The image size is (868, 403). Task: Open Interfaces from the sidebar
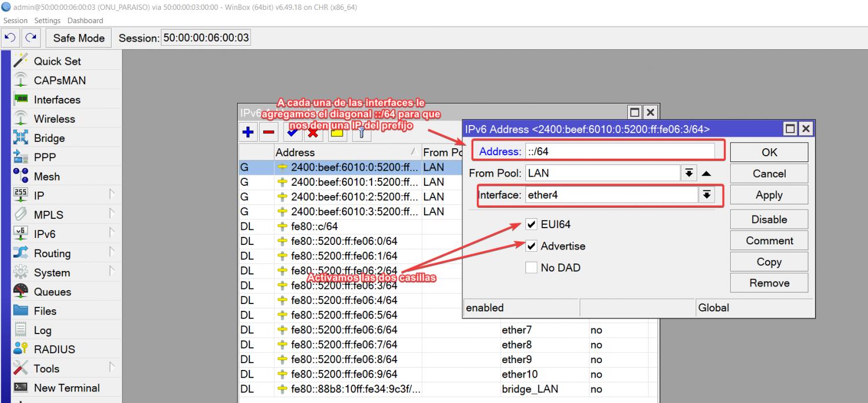pos(57,100)
